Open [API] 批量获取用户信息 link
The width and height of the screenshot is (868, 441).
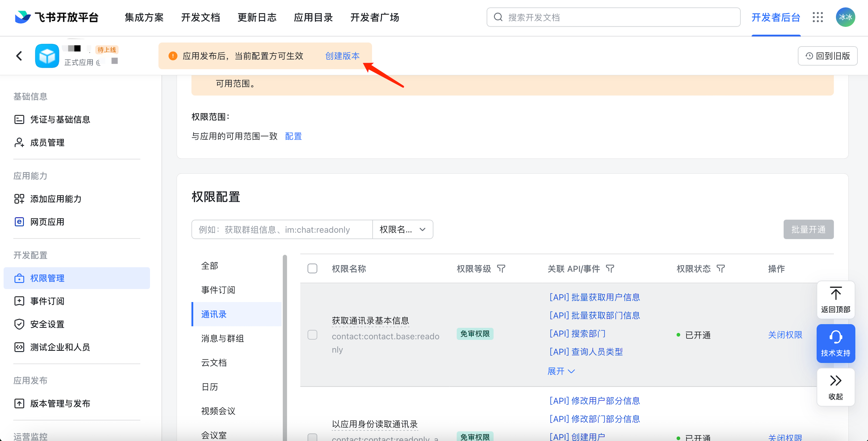(595, 297)
